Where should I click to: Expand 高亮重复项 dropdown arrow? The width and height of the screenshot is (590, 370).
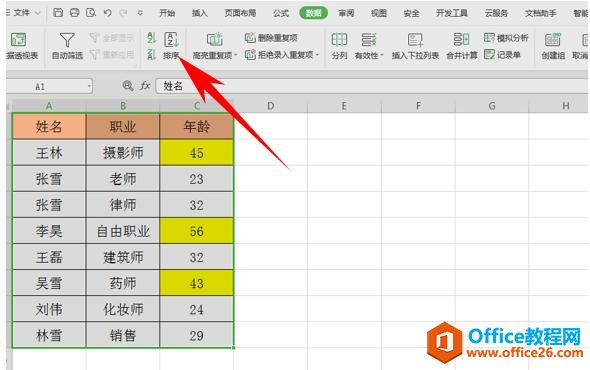[x=236, y=55]
